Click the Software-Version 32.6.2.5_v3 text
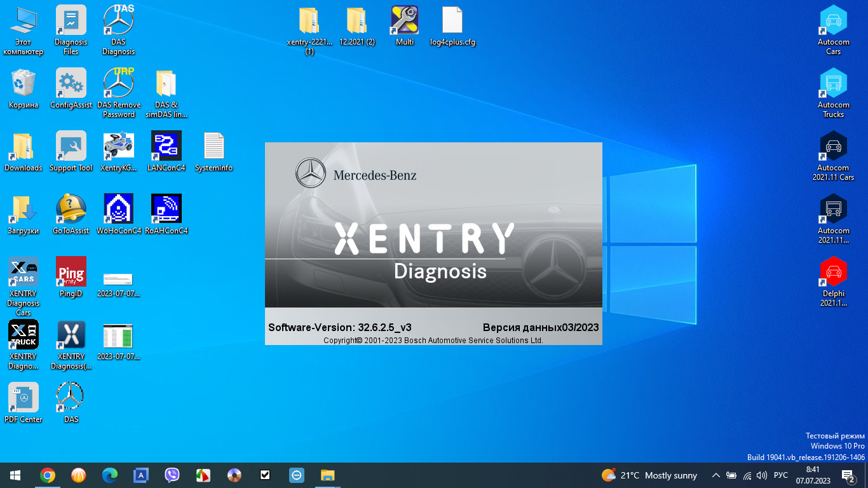 point(340,328)
